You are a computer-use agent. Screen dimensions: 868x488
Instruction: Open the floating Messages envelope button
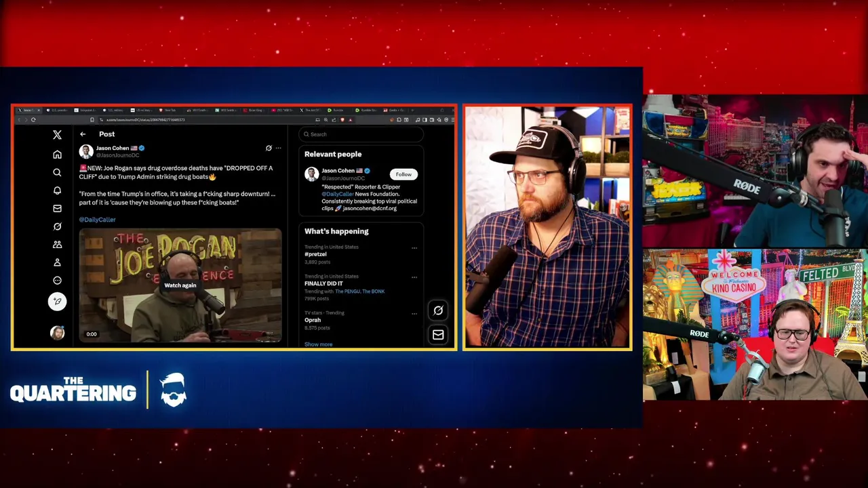click(438, 335)
